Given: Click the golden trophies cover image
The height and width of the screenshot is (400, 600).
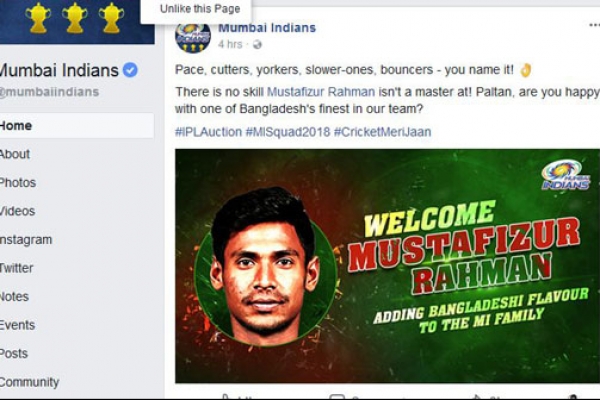Looking at the screenshot, I should [77, 22].
